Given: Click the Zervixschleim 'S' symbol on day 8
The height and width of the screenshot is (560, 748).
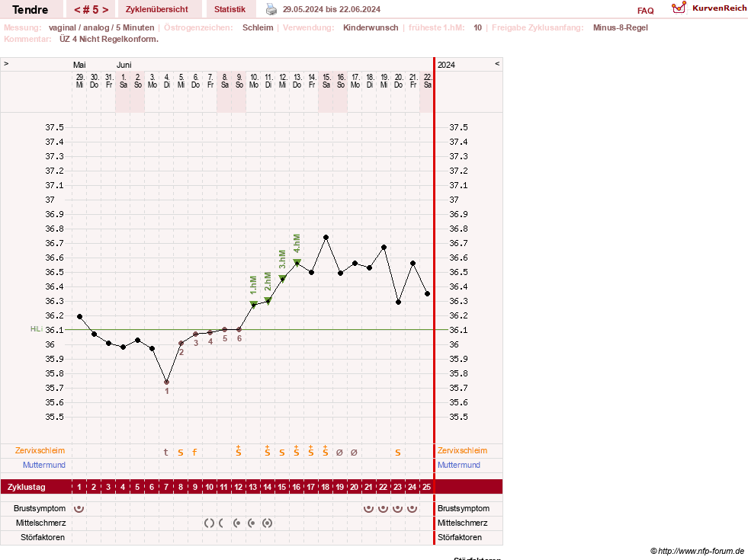Looking at the screenshot, I should (x=180, y=453).
